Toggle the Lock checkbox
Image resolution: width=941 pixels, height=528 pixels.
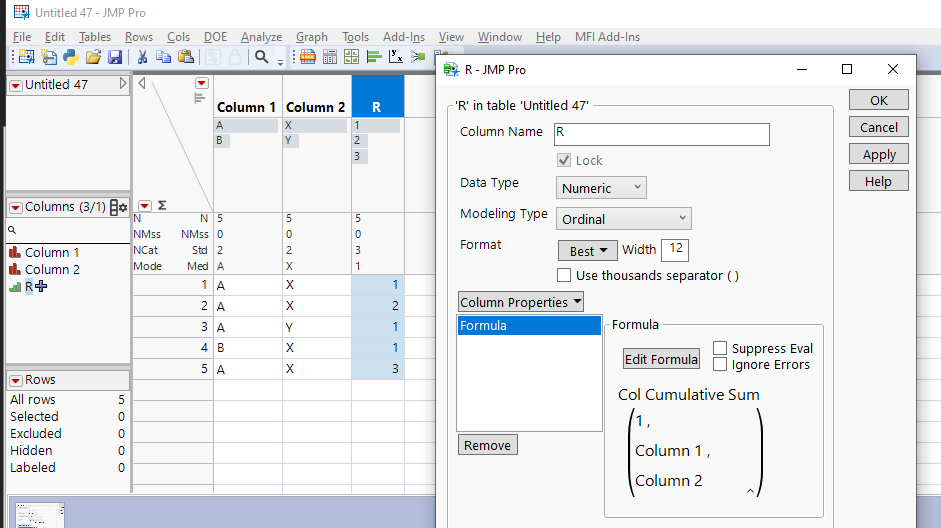(x=564, y=160)
